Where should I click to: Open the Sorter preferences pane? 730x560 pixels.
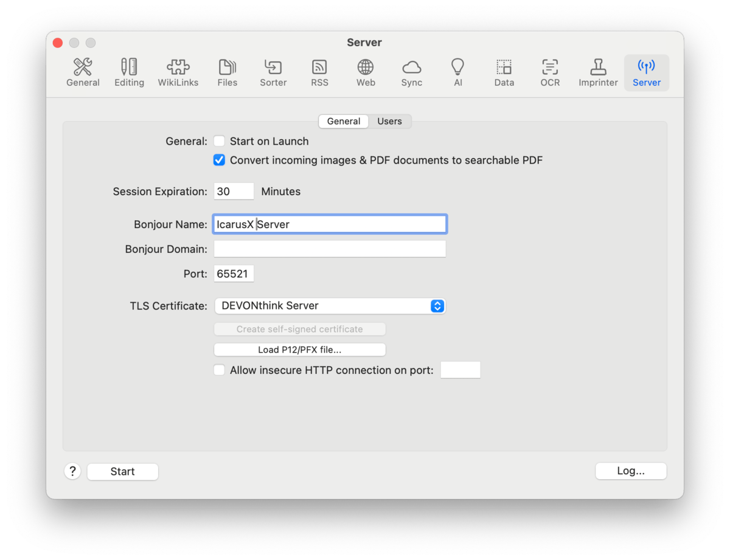coord(273,73)
